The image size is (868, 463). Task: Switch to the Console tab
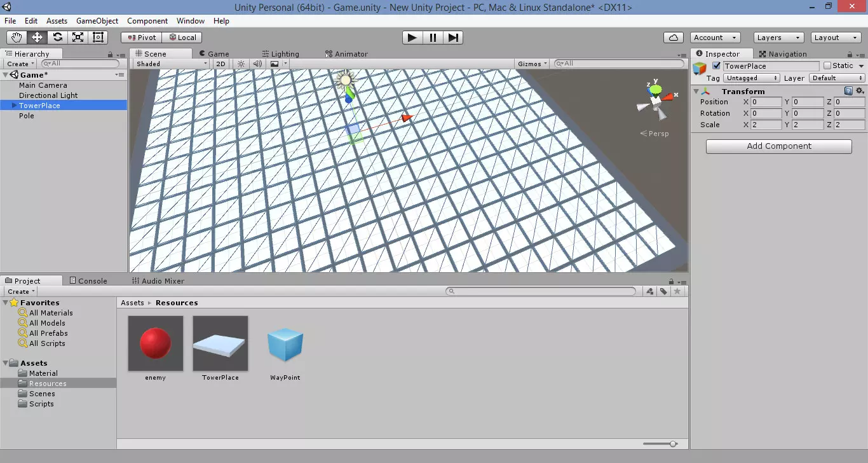click(88, 280)
